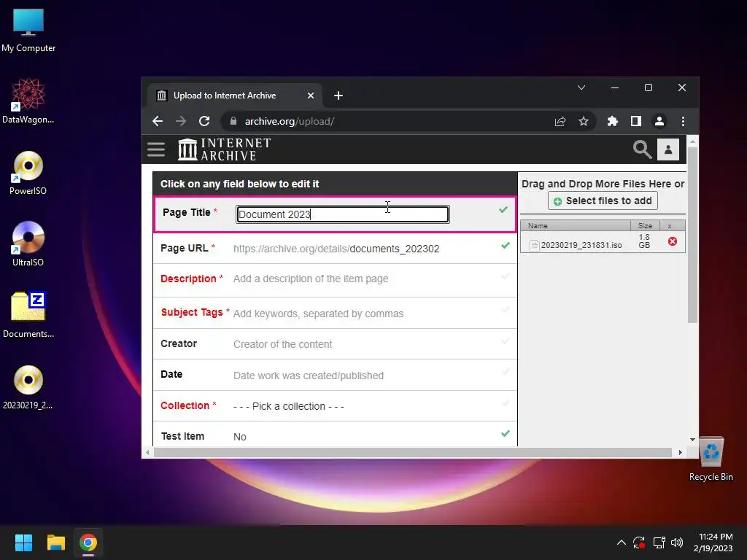Screen dimensions: 747x560
Task: Bookmark this page with the star icon
Action: (584, 122)
